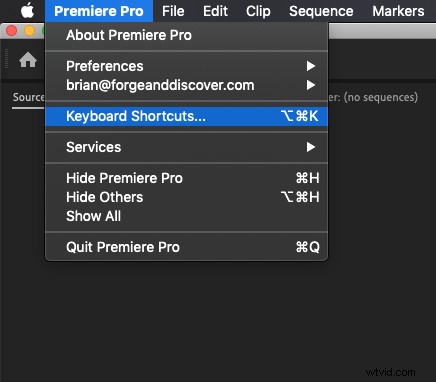Quit Premiere Pro via menu
Screen dimensions: 436x382
187,247
